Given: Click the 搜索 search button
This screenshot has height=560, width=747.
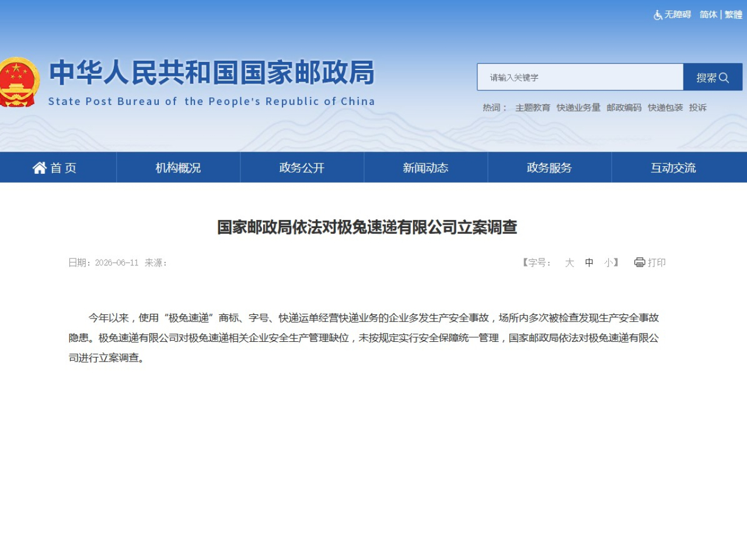Looking at the screenshot, I should [x=713, y=77].
